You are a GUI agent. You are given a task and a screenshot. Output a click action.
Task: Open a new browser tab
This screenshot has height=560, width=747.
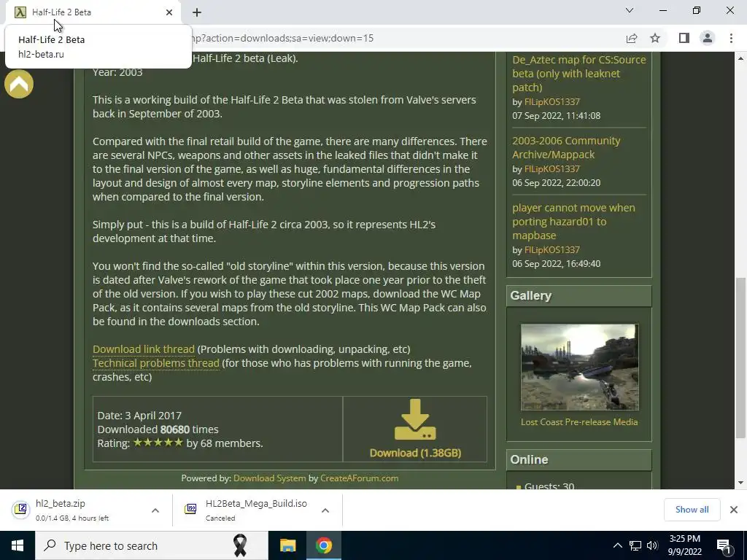[197, 12]
